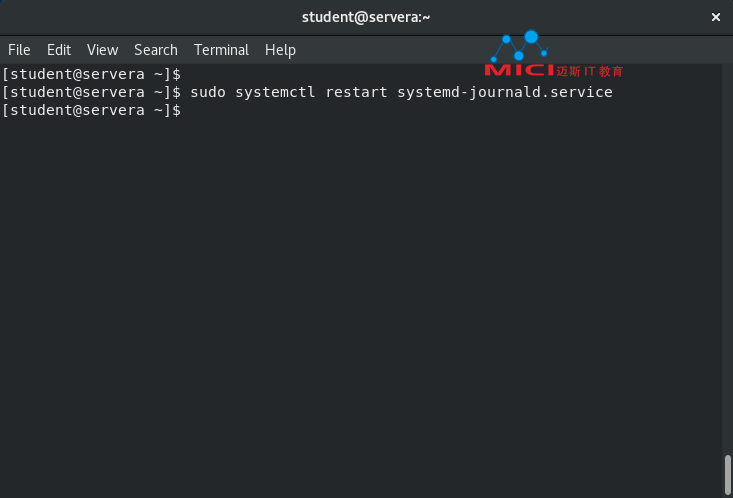Open the Search menu
733x498 pixels.
(156, 50)
